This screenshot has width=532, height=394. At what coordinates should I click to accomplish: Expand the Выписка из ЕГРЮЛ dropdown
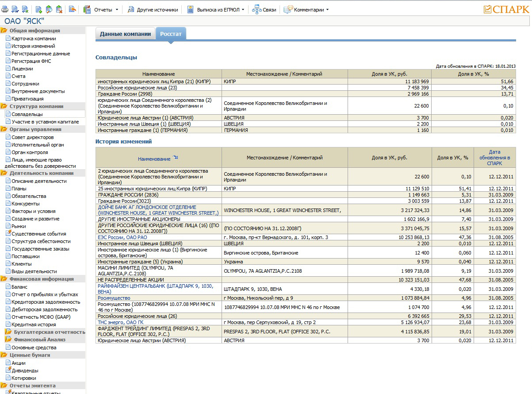pos(243,9)
